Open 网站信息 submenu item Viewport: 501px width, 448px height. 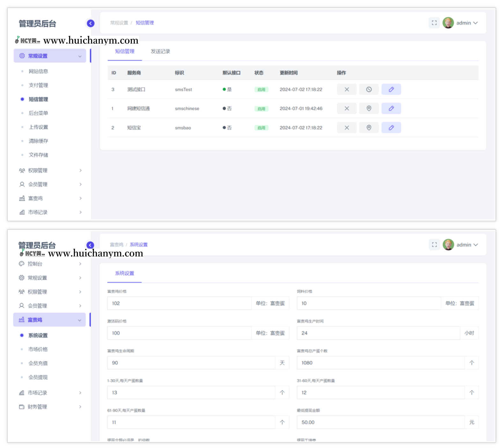pyautogui.click(x=38, y=71)
